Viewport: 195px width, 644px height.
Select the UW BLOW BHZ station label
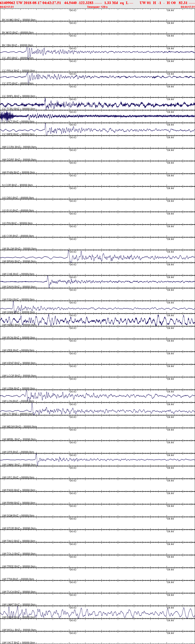pyautogui.click(x=19, y=249)
